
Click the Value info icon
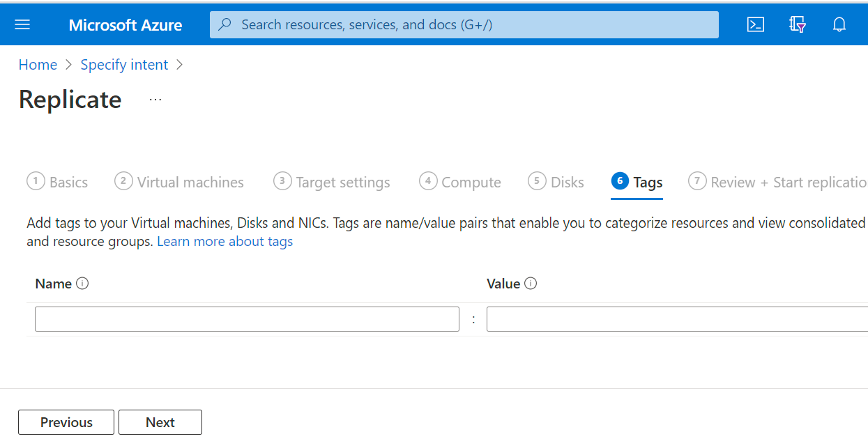[x=531, y=284]
